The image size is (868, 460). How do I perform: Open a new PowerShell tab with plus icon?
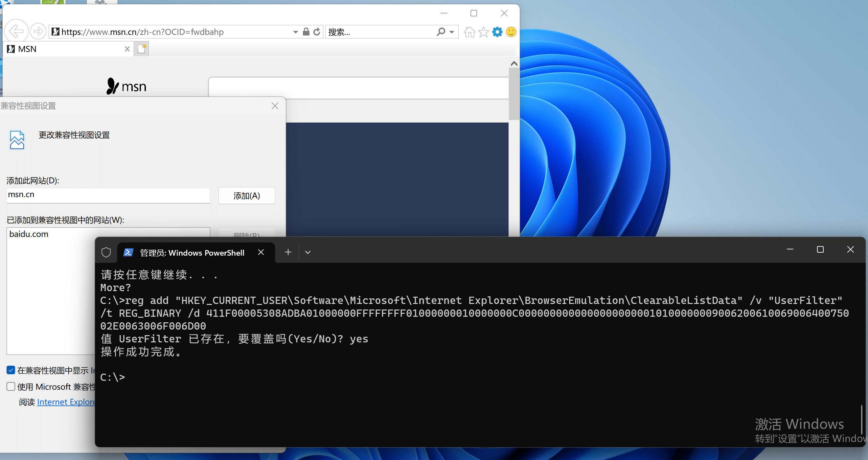point(288,252)
